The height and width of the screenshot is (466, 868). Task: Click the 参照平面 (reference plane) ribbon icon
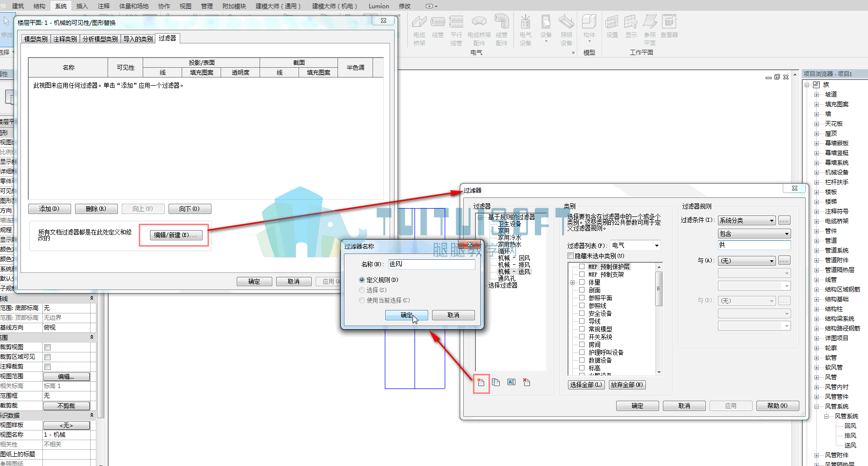coord(650,30)
